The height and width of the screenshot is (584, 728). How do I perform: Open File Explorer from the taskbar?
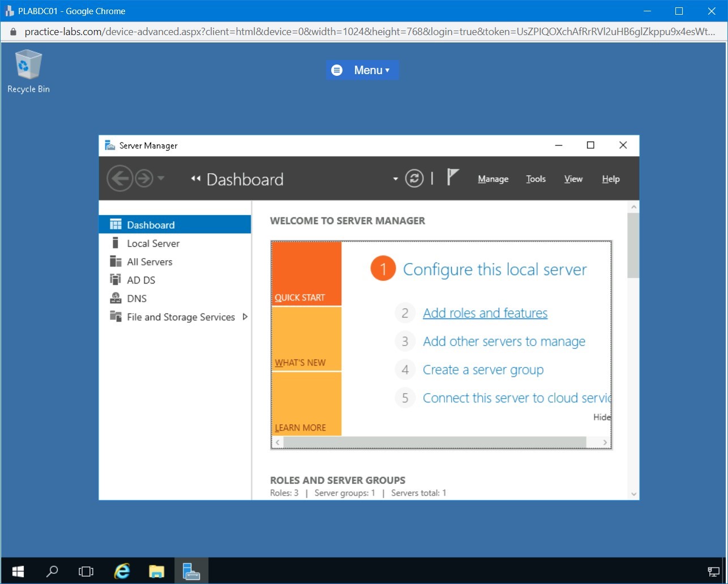click(x=157, y=571)
